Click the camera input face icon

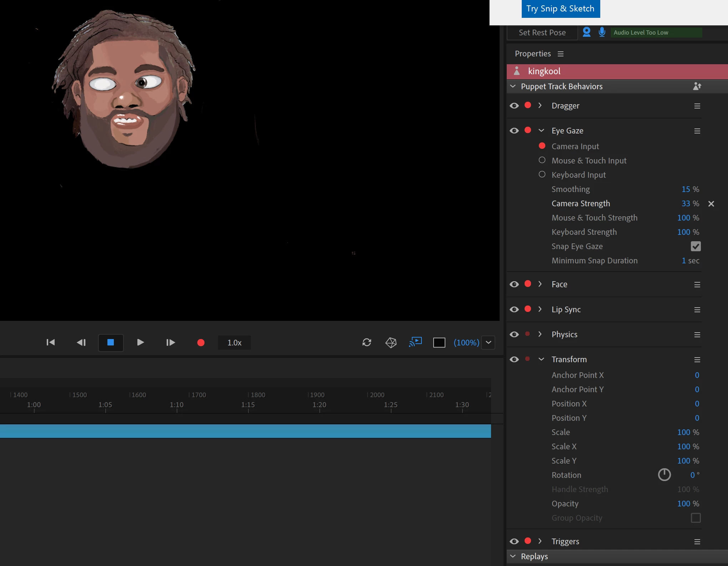[x=586, y=32]
